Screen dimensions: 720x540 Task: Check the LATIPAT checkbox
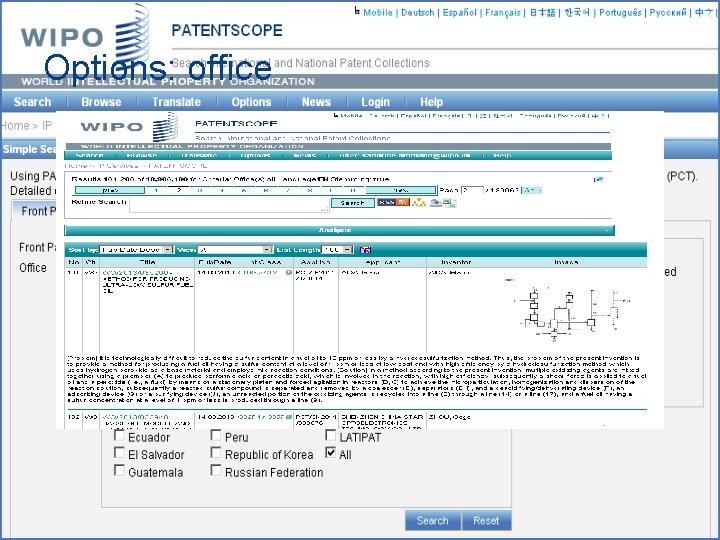[x=331, y=435]
